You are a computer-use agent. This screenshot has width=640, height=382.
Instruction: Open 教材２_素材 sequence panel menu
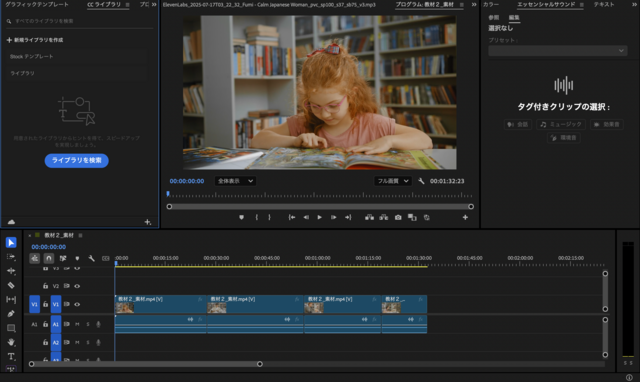(80, 235)
